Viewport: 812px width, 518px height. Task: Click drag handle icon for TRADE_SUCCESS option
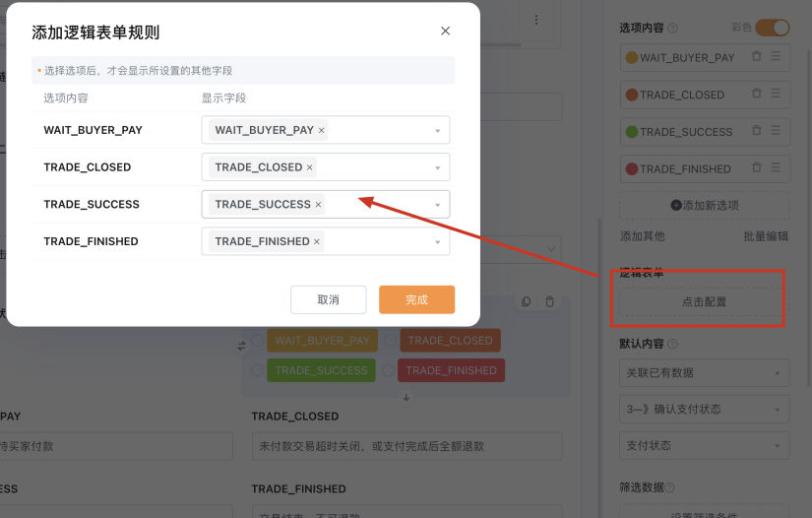coord(776,131)
